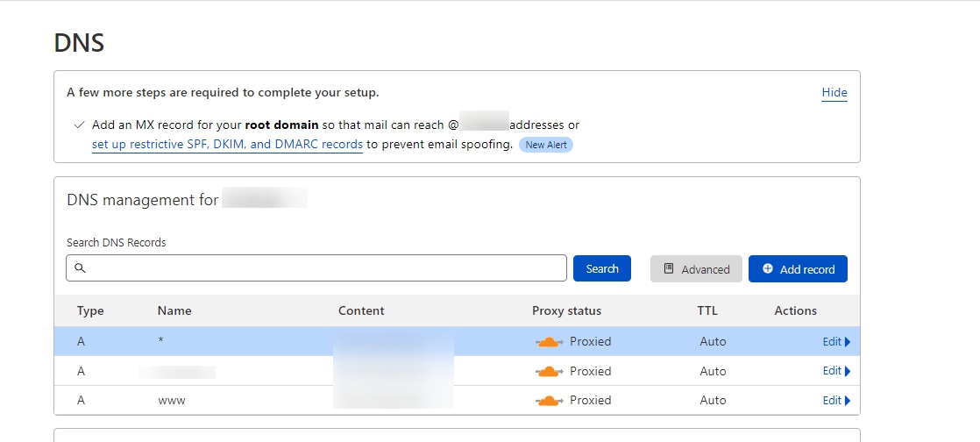Click the New Alert badge
This screenshot has width=980, height=442.
[x=545, y=145]
